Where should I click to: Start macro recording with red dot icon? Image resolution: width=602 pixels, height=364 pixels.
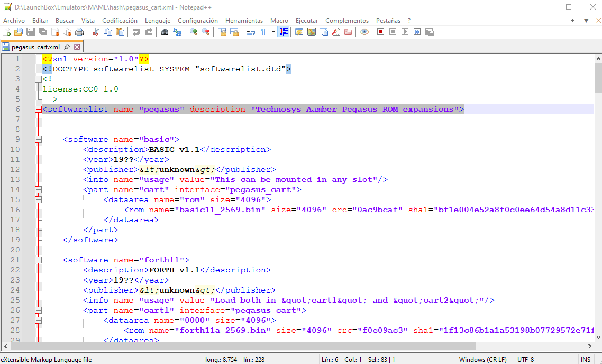click(x=380, y=32)
